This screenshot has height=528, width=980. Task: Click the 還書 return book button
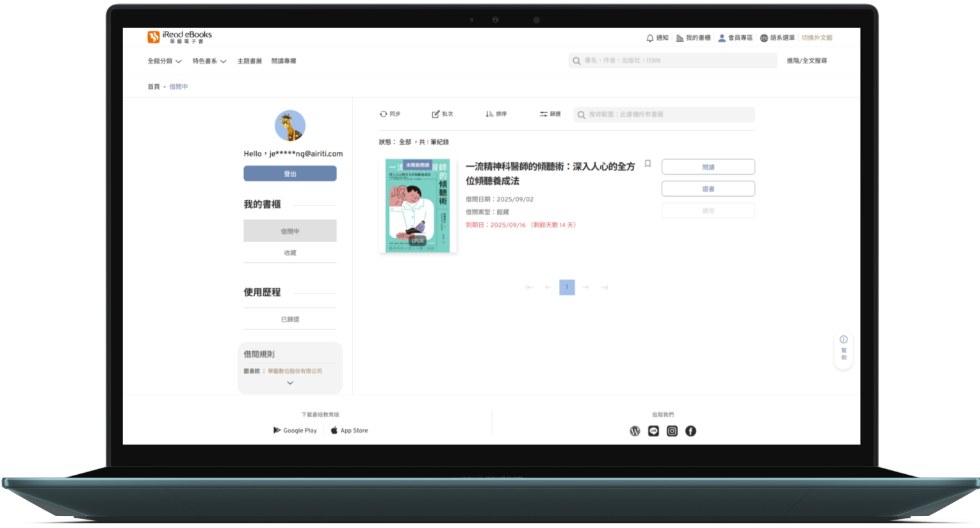[708, 189]
